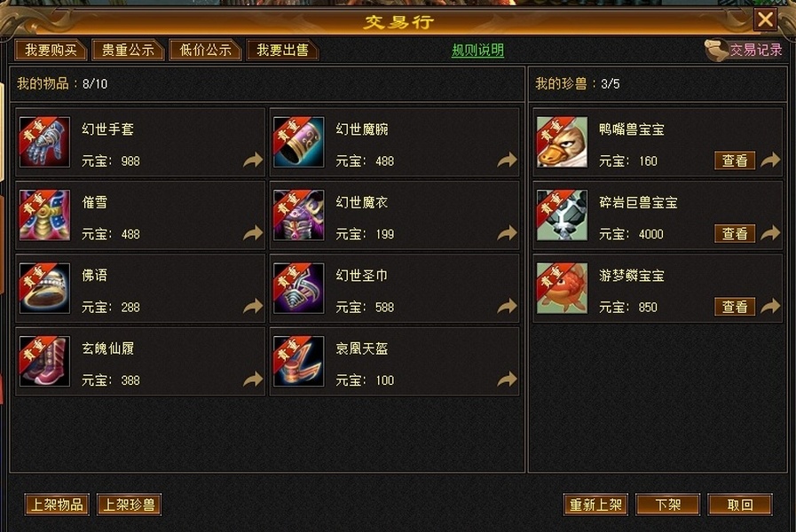Open the 规则说明 link
This screenshot has width=796, height=532.
pyautogui.click(x=477, y=51)
